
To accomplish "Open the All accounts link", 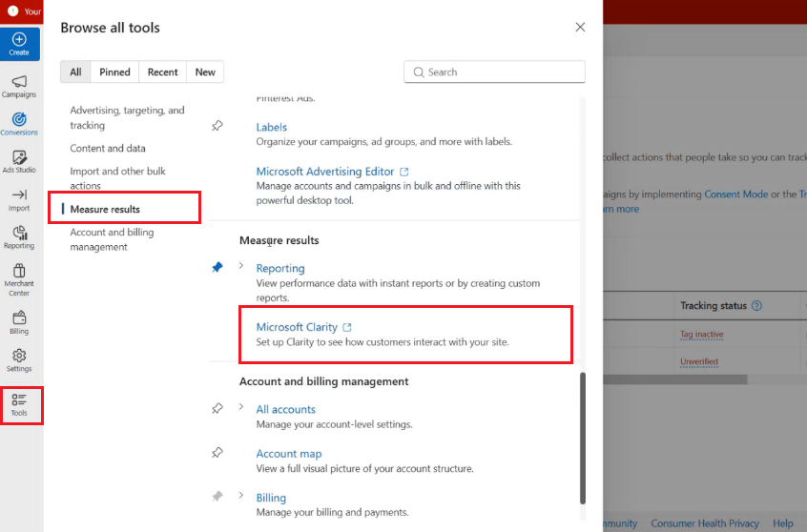I will 285,410.
